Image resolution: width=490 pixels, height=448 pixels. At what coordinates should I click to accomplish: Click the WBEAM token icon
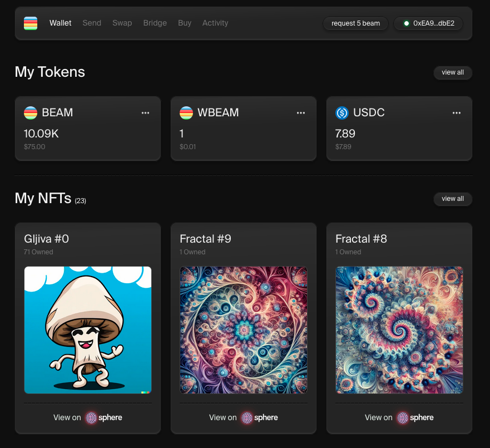click(x=186, y=113)
